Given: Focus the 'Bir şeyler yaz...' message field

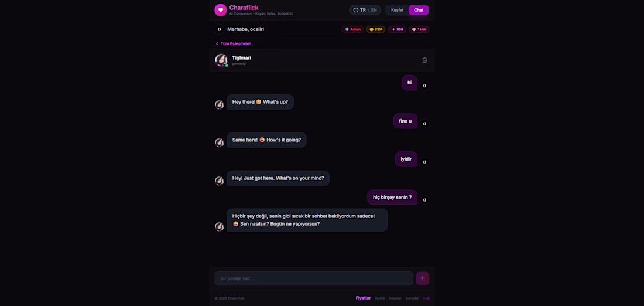Looking at the screenshot, I should (x=314, y=278).
